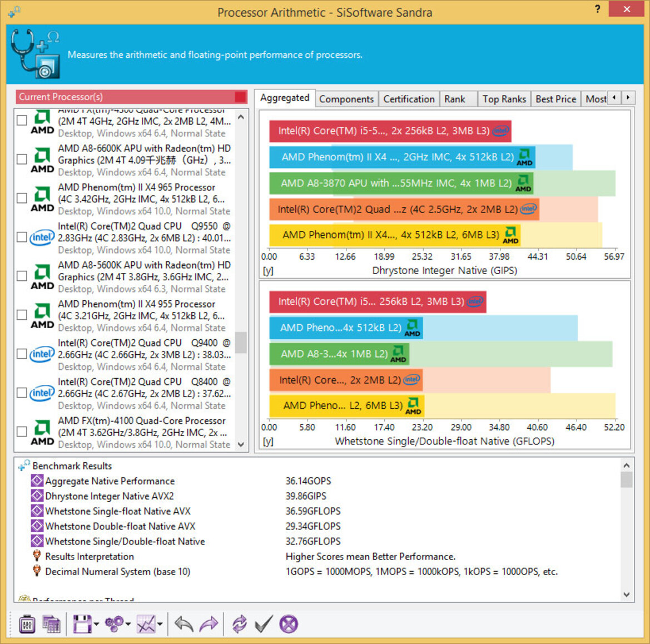Check the AMD FX-4300 Quad-Core processor box

click(x=22, y=120)
